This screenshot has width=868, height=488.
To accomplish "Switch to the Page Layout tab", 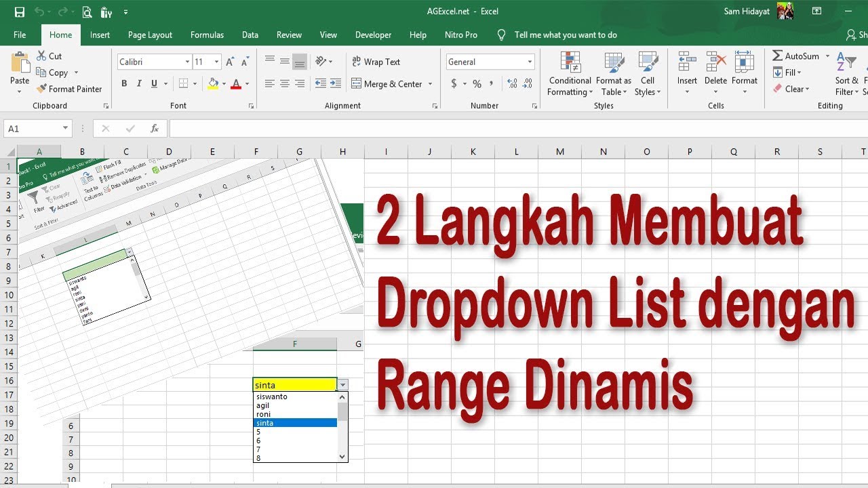I will [x=150, y=35].
